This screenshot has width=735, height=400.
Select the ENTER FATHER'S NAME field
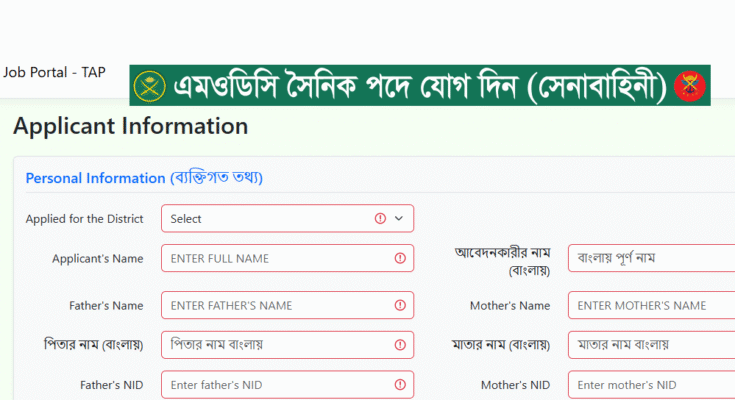pos(287,305)
